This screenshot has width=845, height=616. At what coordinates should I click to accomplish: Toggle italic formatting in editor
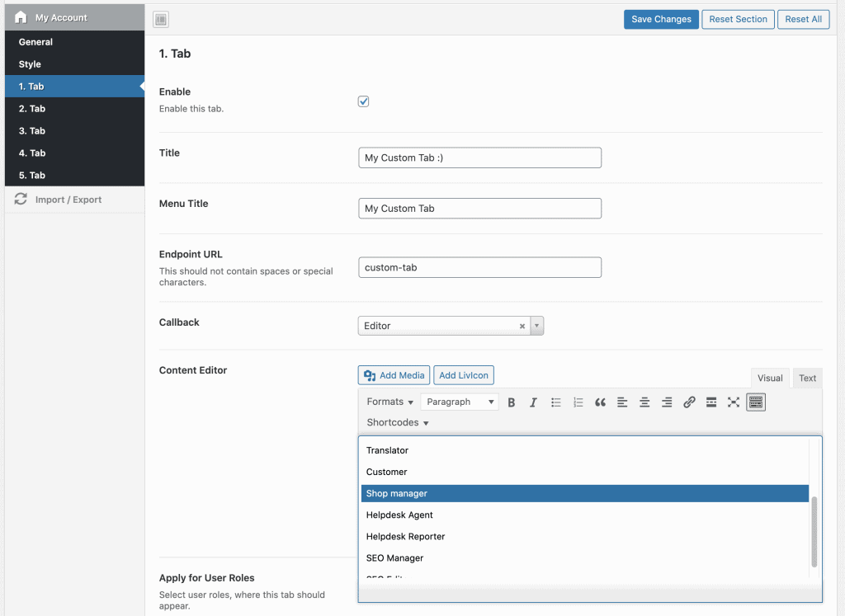click(534, 402)
